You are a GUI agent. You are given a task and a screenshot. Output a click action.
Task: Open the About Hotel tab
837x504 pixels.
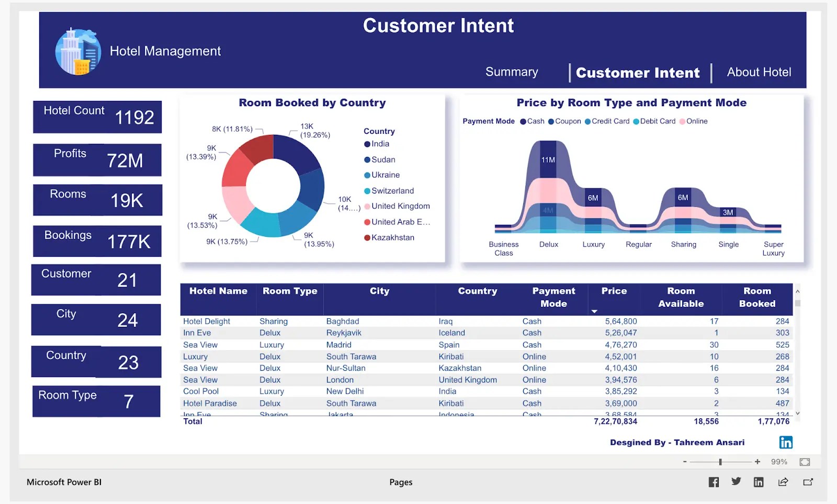(759, 72)
